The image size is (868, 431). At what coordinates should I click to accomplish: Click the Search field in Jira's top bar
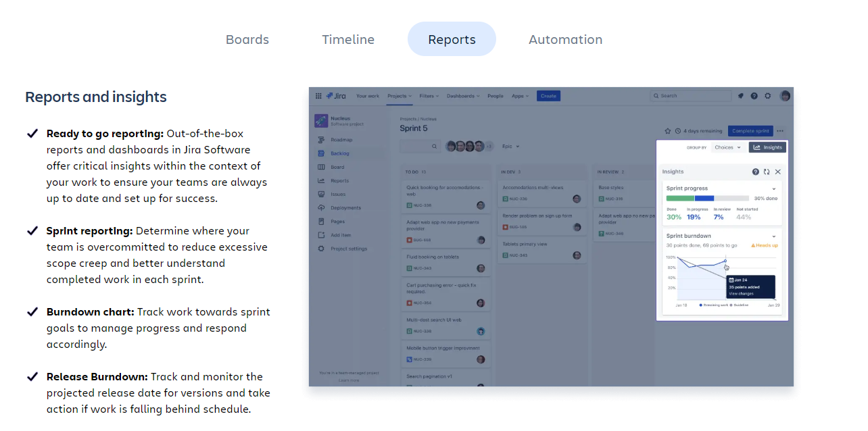690,96
